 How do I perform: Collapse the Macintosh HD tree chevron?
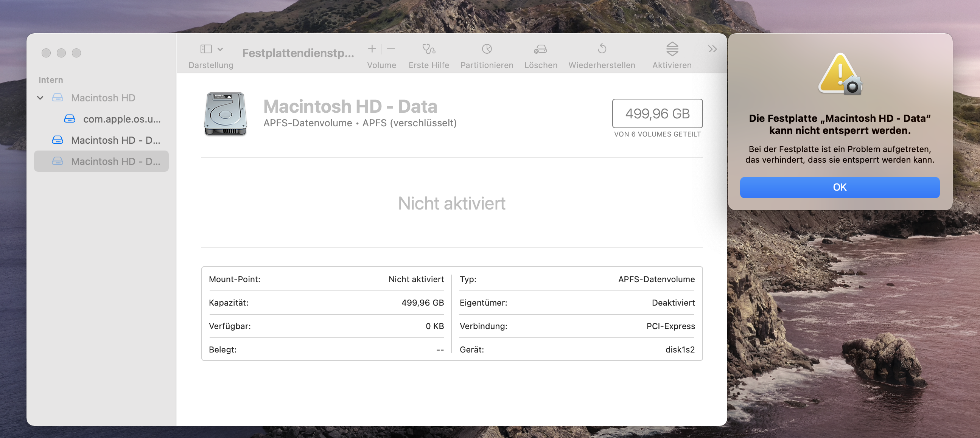[x=40, y=98]
